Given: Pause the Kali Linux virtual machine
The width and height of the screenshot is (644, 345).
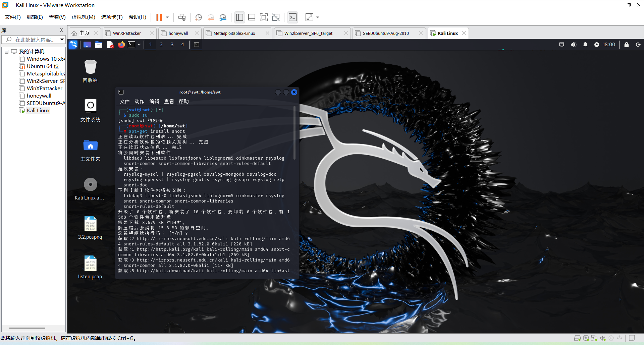Looking at the screenshot, I should point(159,17).
